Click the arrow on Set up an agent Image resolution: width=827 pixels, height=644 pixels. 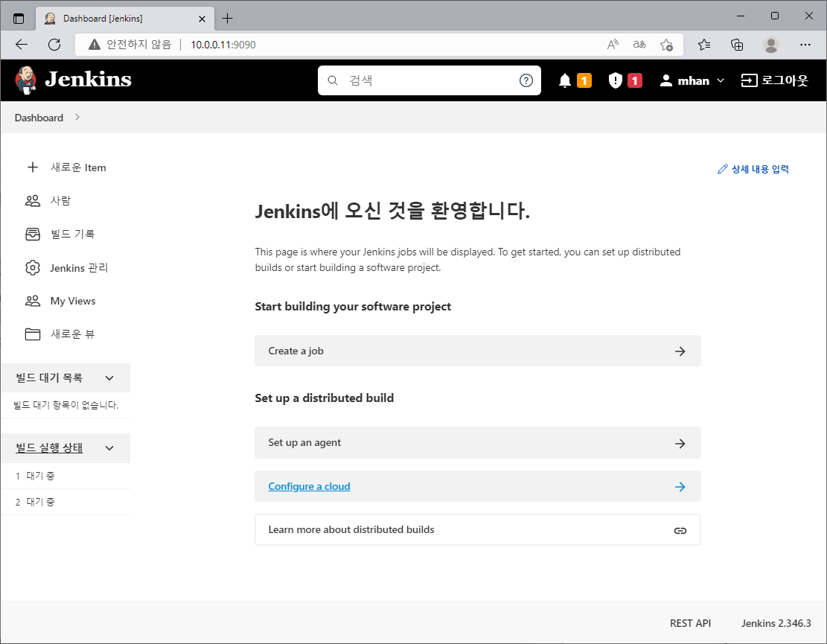click(x=680, y=444)
